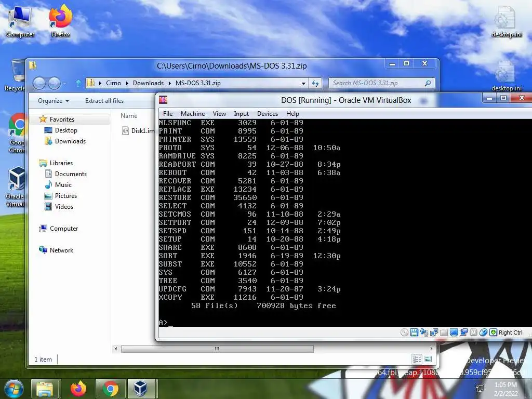Select the lower desktop.ini file icon
This screenshot has height=399, width=532.
(x=506, y=76)
